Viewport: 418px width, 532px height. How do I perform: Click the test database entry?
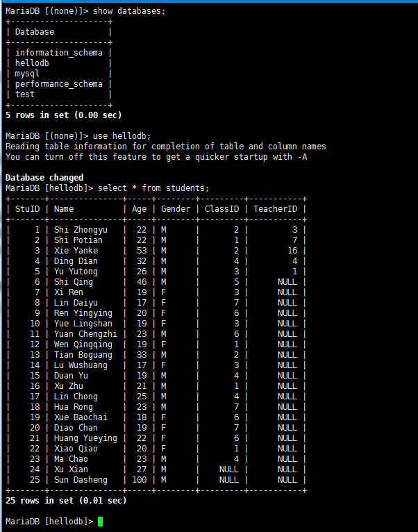25,94
